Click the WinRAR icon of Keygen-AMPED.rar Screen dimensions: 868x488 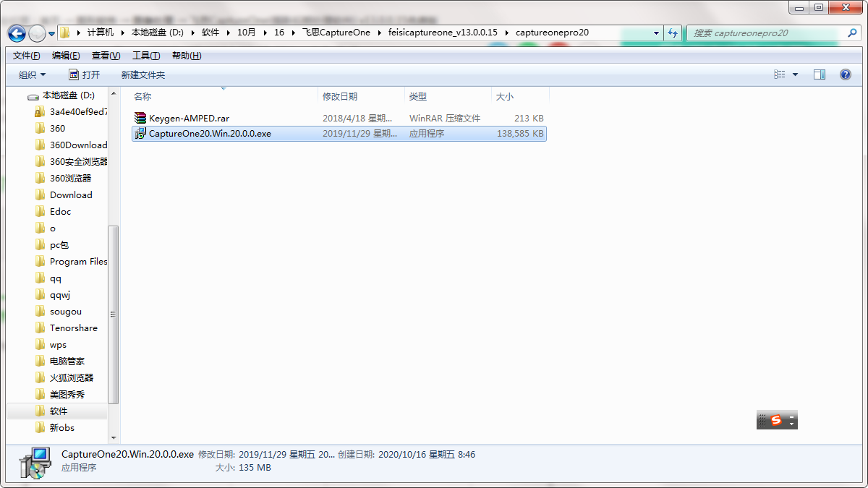click(x=140, y=118)
